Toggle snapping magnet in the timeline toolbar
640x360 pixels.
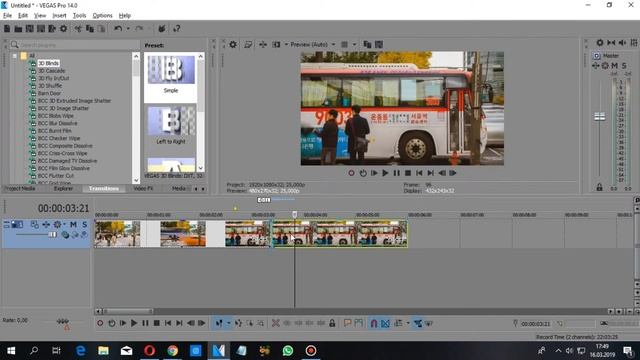(x=374, y=323)
